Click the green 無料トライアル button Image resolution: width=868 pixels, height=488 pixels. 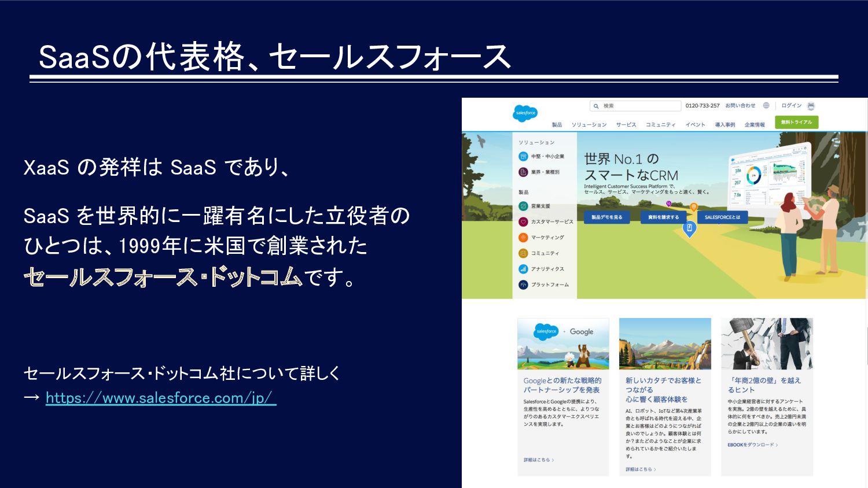[x=797, y=122]
